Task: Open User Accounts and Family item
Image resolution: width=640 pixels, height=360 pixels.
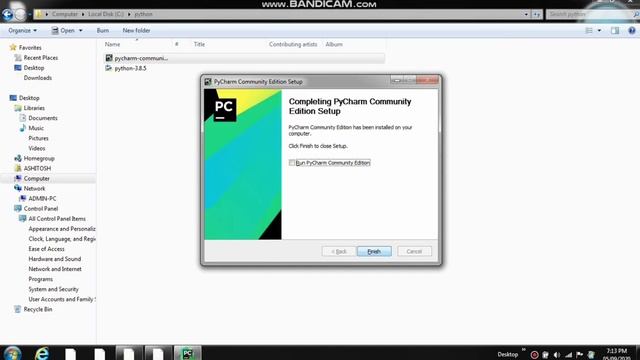Action: click(x=61, y=299)
